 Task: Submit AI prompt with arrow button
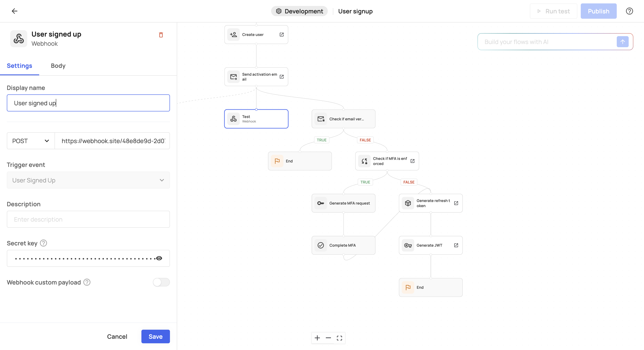point(622,42)
